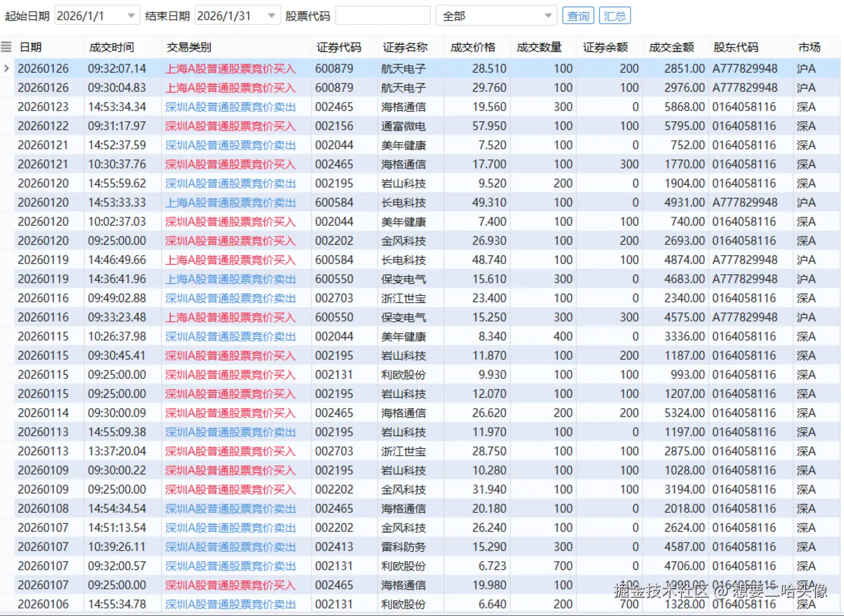Image resolution: width=844 pixels, height=616 pixels.
Task: Click the table menu icon in header corner
Action: pos(8,46)
